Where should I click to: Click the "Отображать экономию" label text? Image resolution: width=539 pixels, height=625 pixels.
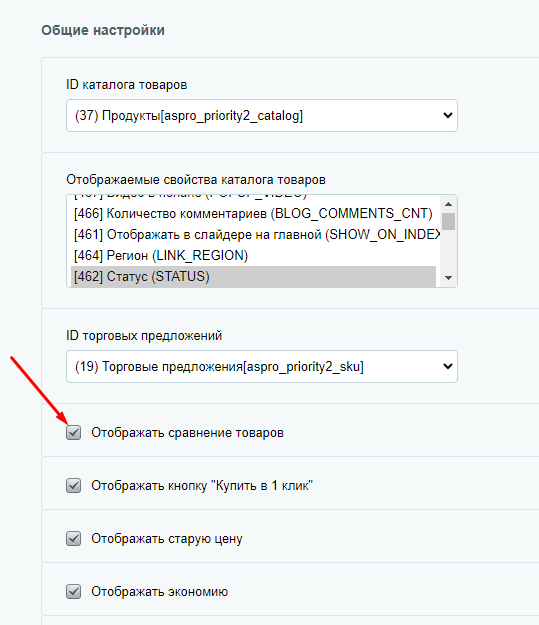pos(159,592)
